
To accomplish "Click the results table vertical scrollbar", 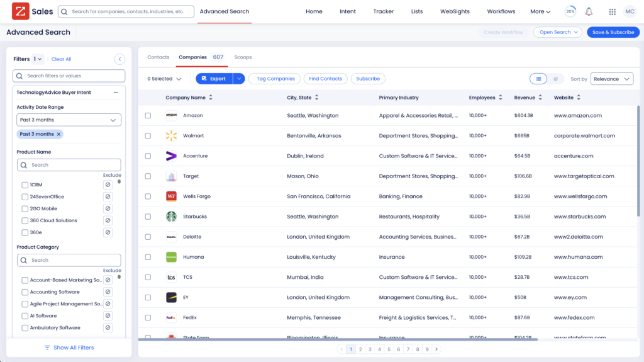I will [638, 161].
